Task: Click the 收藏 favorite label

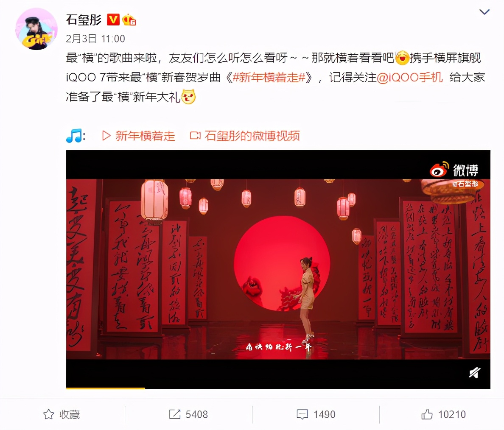Action: click(x=70, y=415)
